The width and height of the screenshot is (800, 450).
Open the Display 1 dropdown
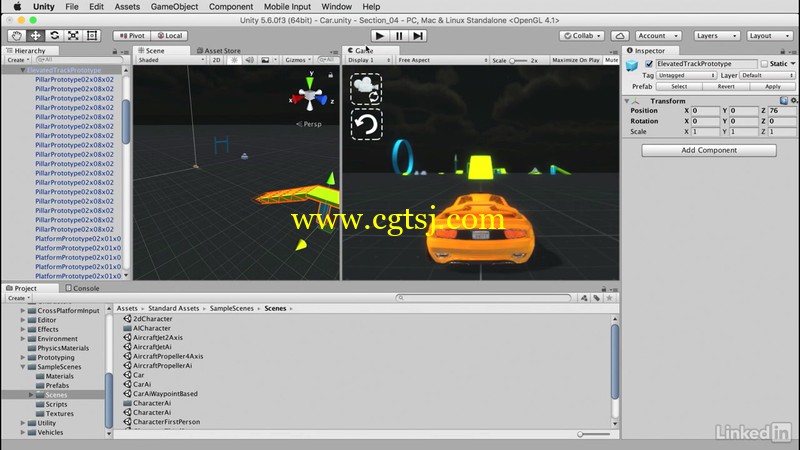(x=369, y=60)
